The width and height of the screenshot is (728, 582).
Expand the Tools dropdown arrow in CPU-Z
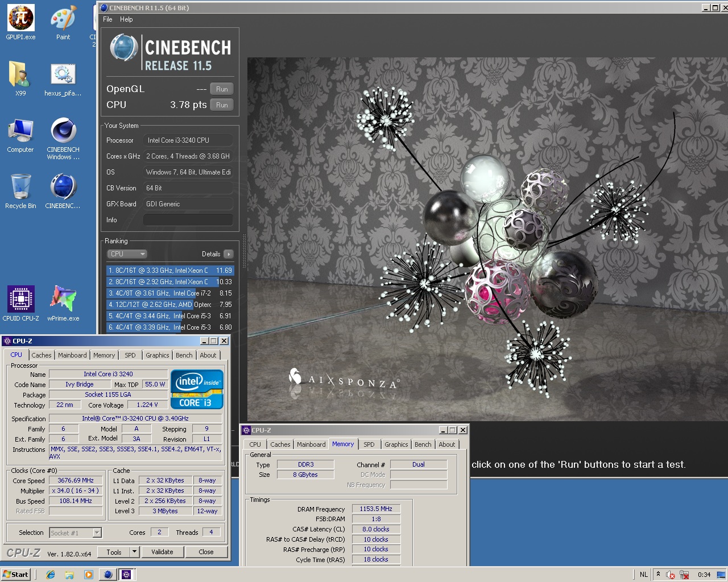click(x=135, y=552)
